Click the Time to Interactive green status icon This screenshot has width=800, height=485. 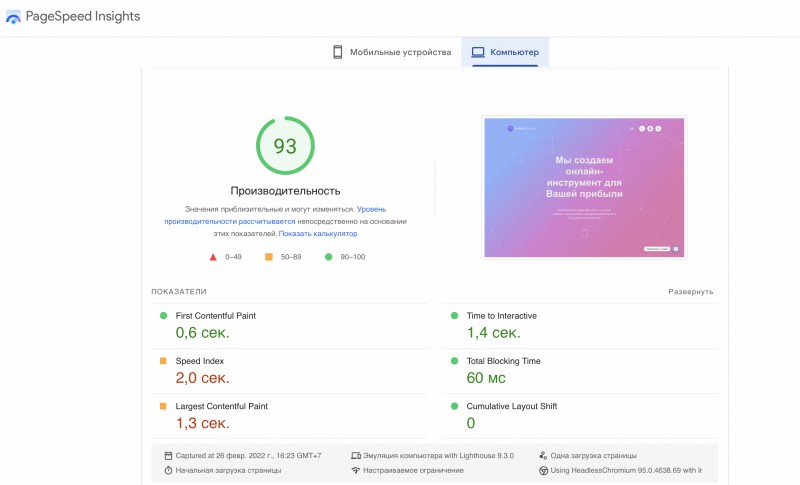455,316
